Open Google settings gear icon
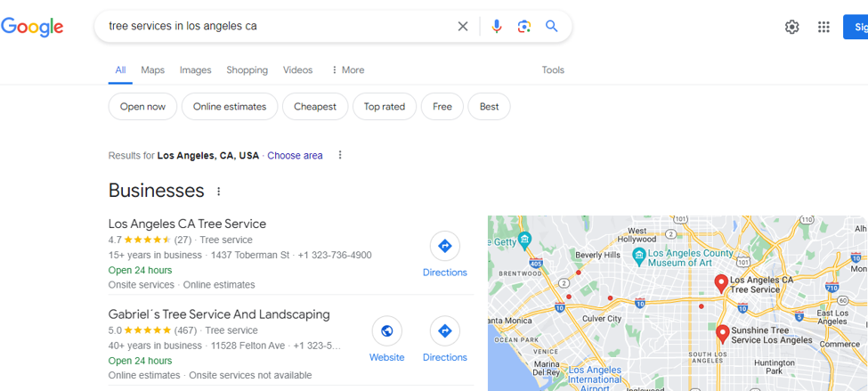Screen dimensions: 868x391 point(792,27)
